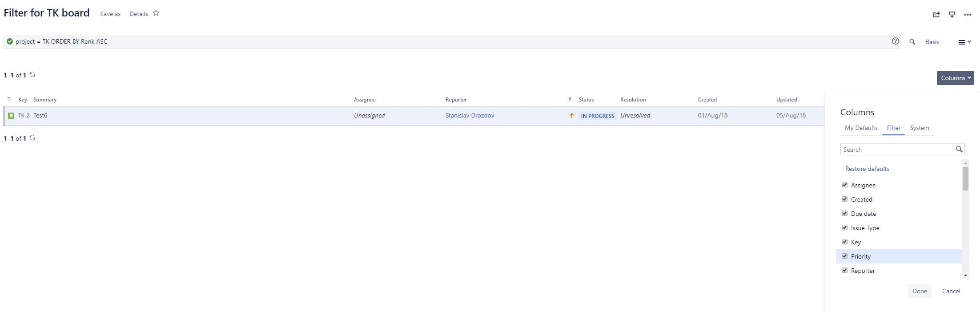Click the 05/Aug/18 updated date
The image size is (980, 312).
[x=791, y=115]
